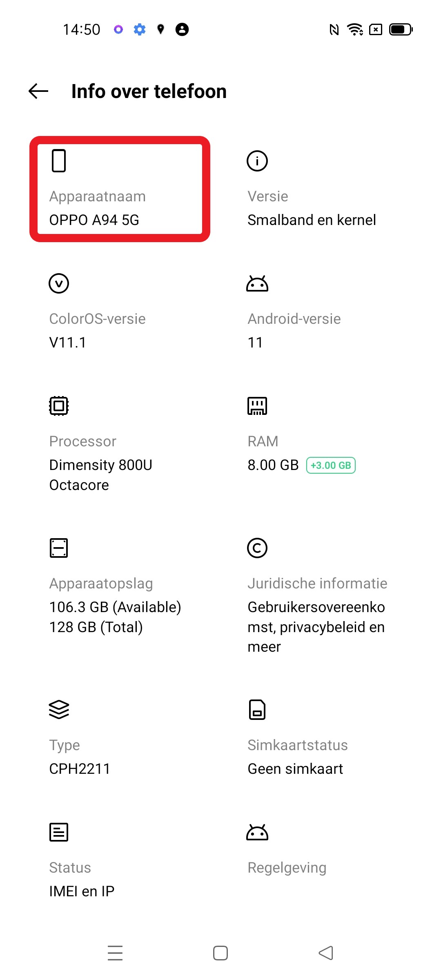Open Gebruikersovereenkomst, privacybeleid legal info

coord(316,627)
